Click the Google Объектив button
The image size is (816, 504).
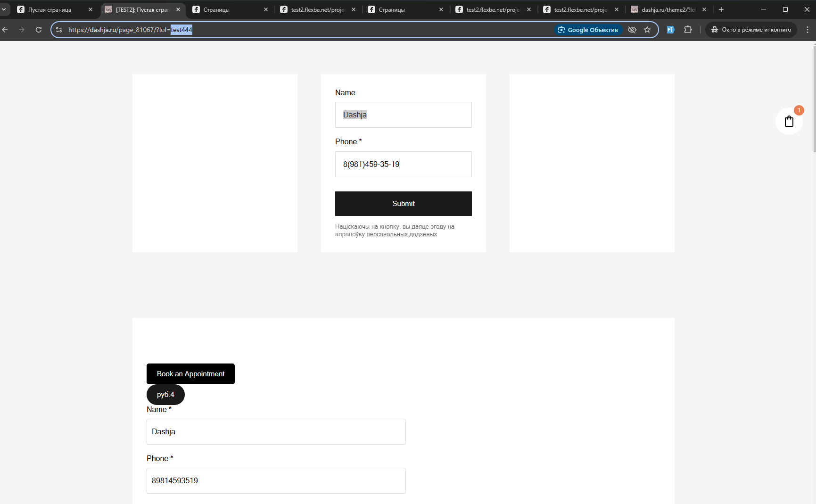point(588,30)
